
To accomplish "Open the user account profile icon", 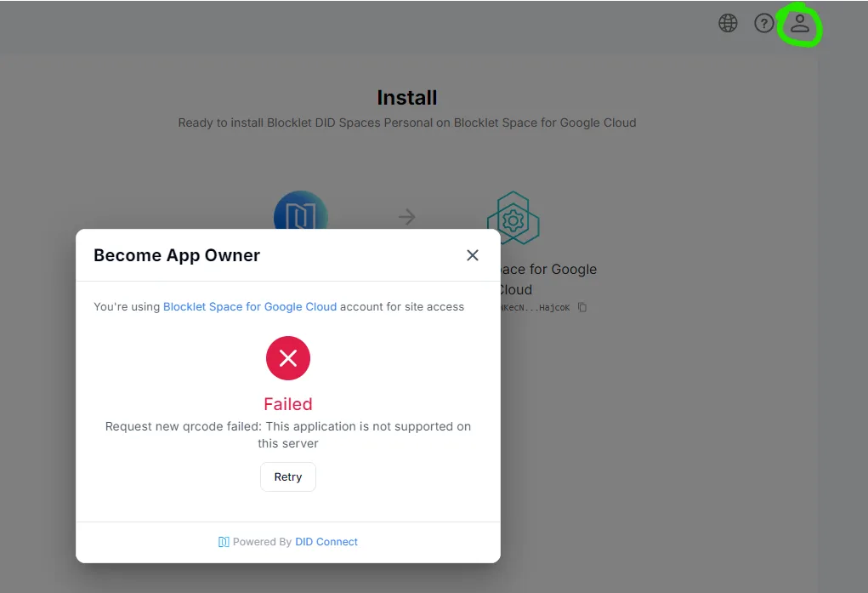I will [800, 23].
